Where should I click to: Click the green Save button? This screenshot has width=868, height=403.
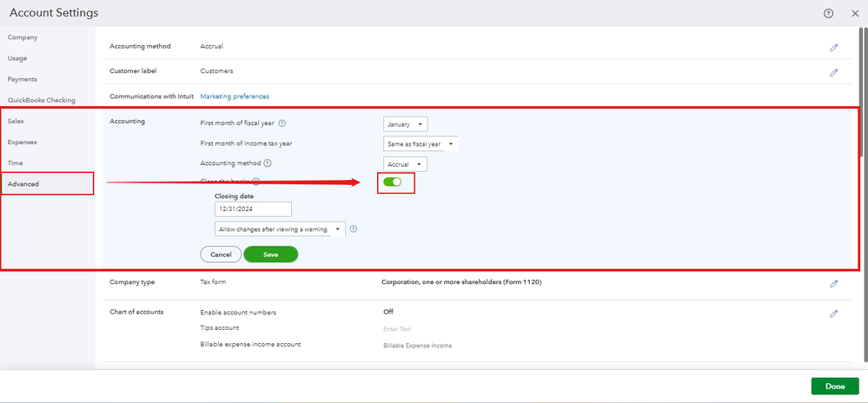(x=270, y=254)
